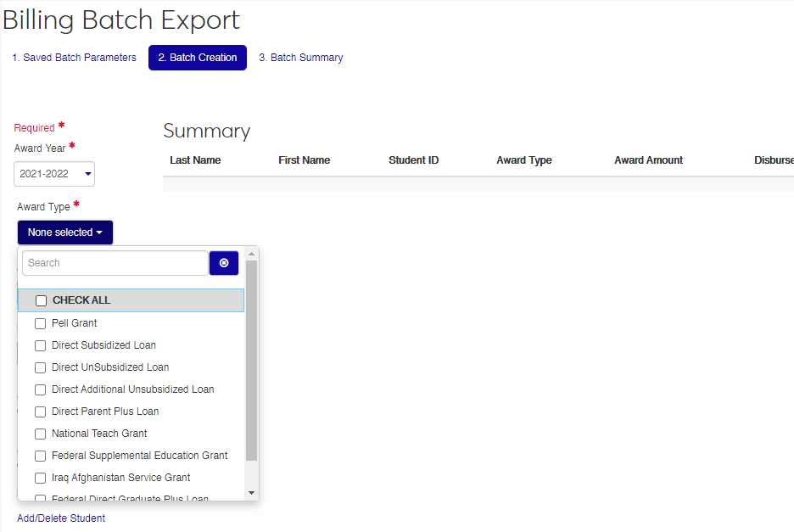Click scrollbar down arrow in dropdown list
The width and height of the screenshot is (794, 532).
pos(251,493)
